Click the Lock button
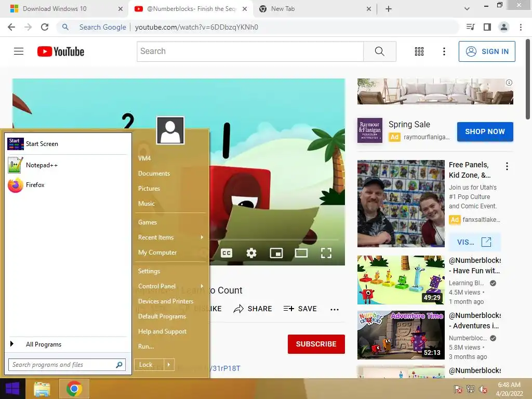This screenshot has width=532, height=399. 149,365
